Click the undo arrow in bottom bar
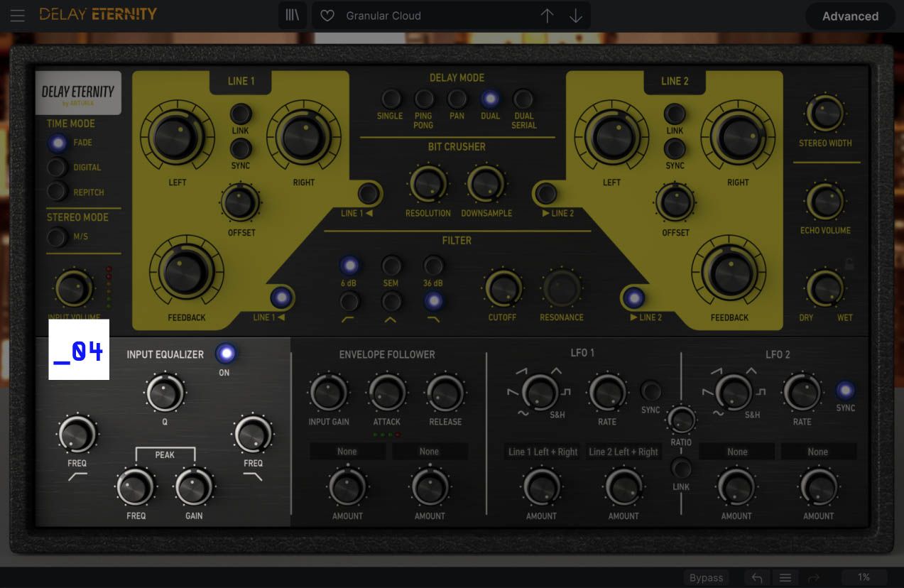Screen dimensions: 904x588 [x=757, y=578]
